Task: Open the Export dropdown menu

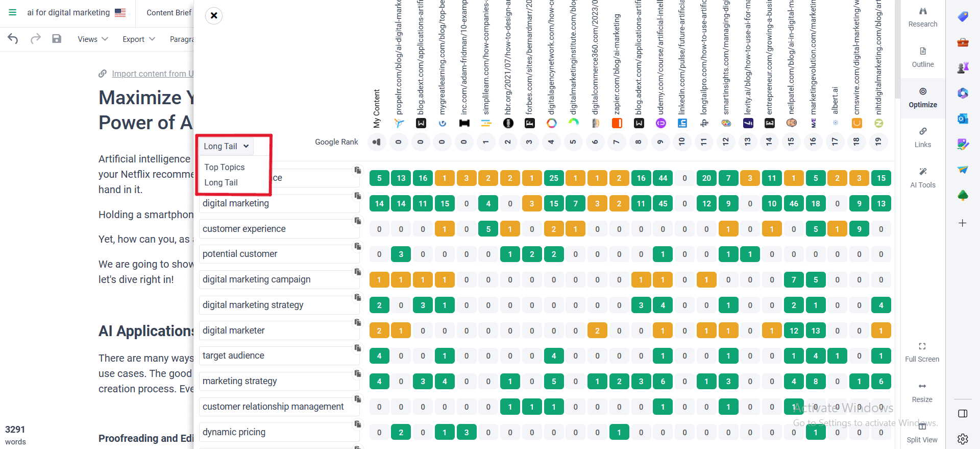Action: pos(139,39)
